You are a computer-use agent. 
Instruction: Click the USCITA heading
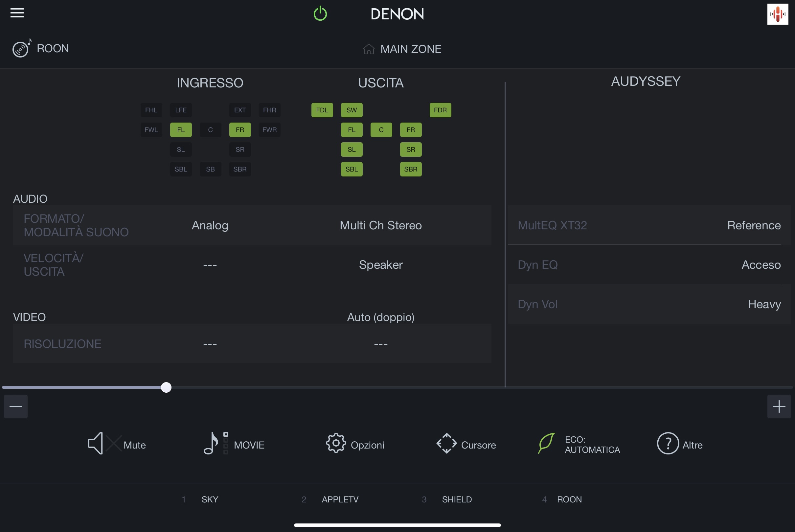[380, 83]
